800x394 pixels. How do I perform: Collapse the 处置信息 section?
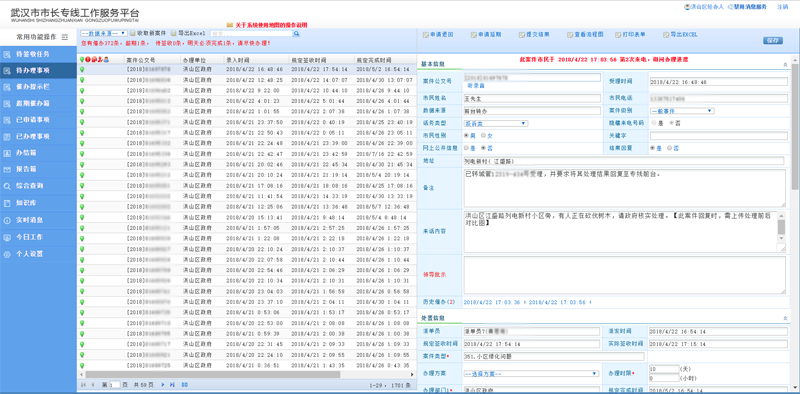(x=785, y=318)
